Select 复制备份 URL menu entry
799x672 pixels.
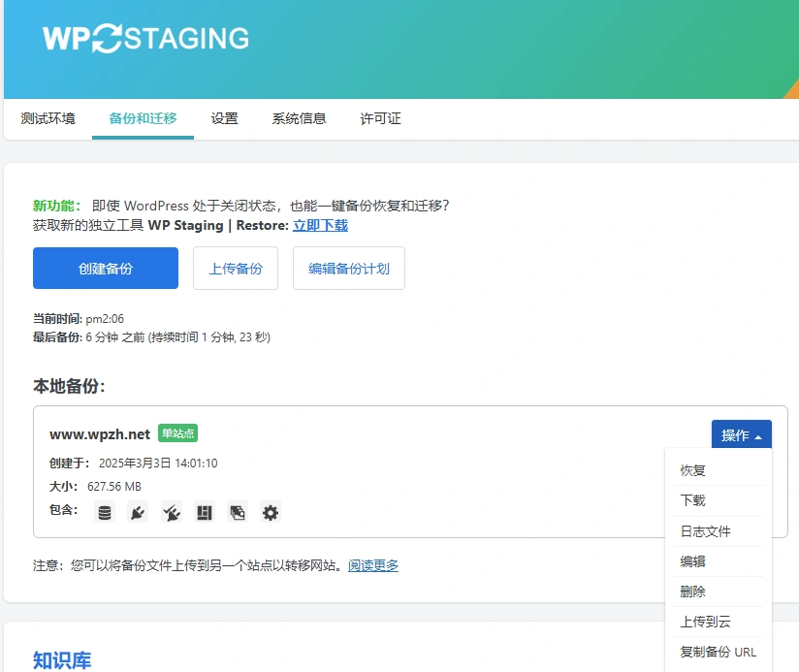click(x=719, y=652)
